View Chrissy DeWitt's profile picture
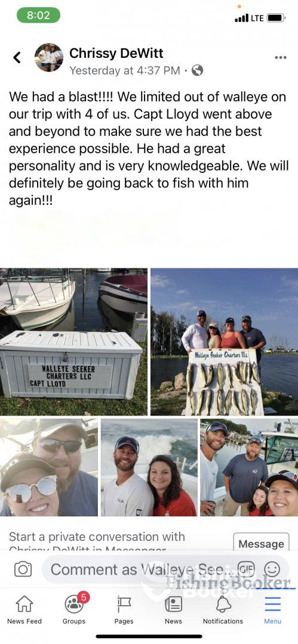Screen dimensions: 298x644 (49, 57)
